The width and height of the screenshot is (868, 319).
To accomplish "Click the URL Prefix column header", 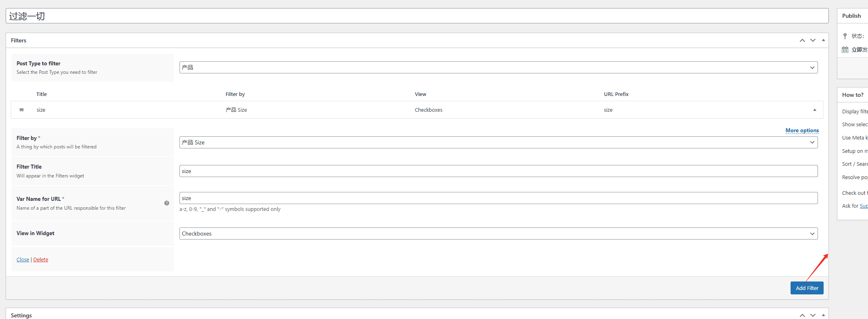I will [x=616, y=94].
